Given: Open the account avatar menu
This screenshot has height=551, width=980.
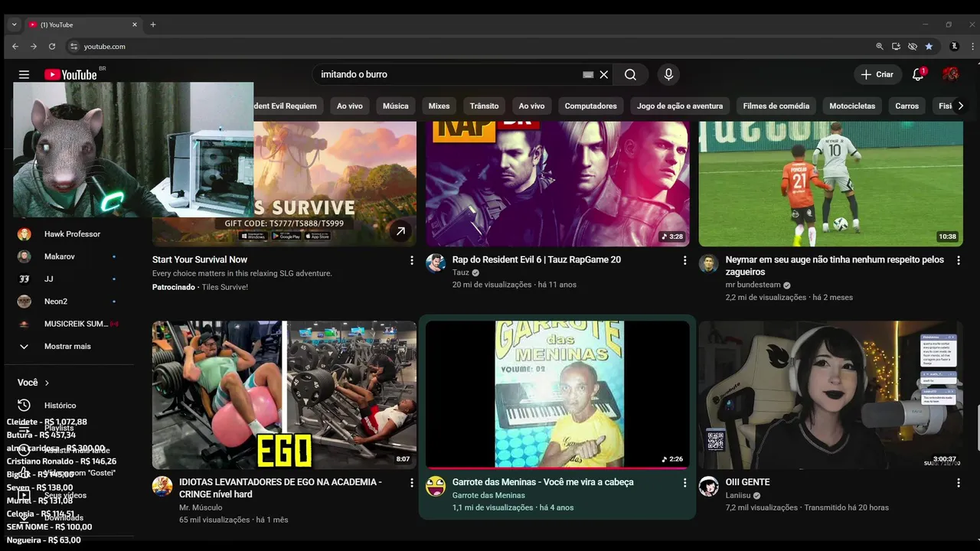Looking at the screenshot, I should [x=950, y=74].
